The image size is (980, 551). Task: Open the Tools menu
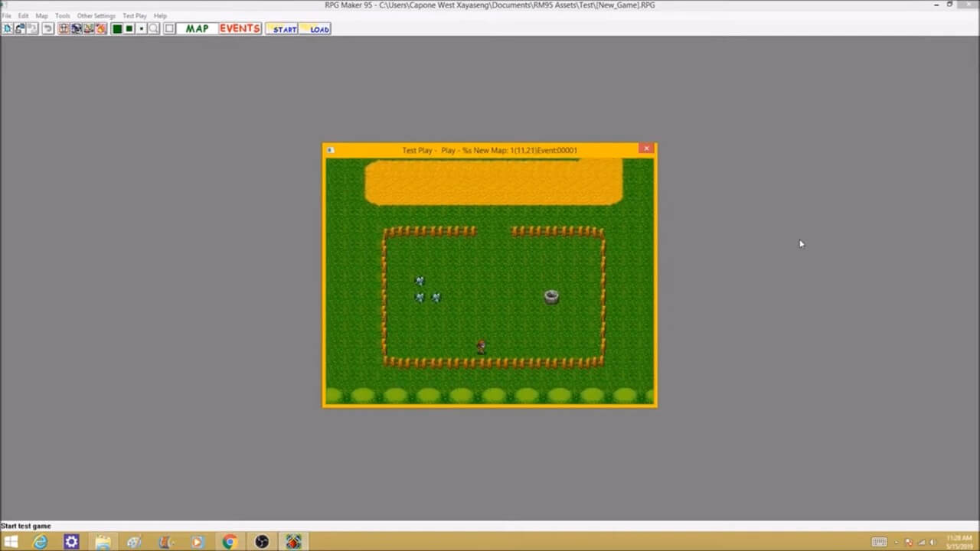point(63,15)
